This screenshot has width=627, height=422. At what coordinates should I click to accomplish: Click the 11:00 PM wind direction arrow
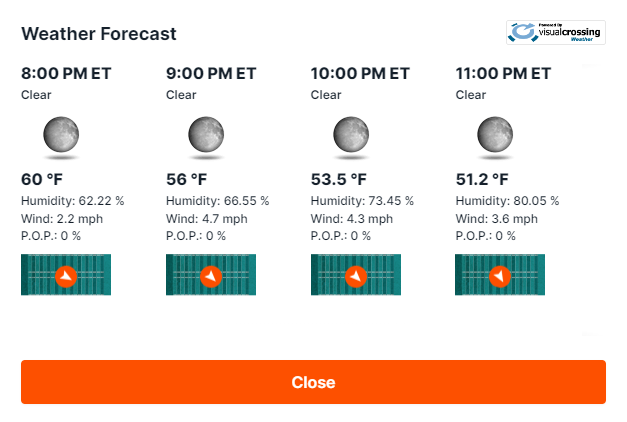click(x=500, y=276)
